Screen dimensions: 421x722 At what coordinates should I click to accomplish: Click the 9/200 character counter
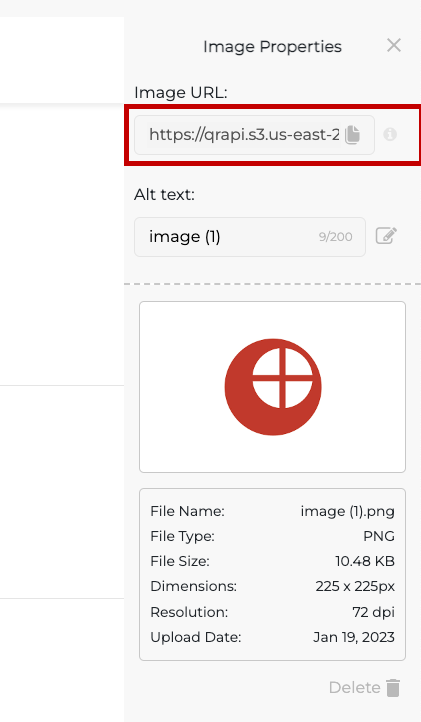[x=335, y=237]
